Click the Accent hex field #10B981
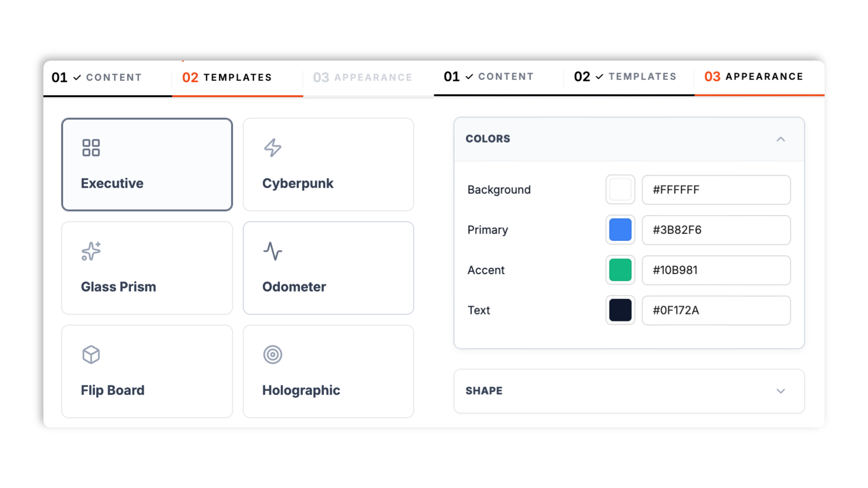The width and height of the screenshot is (868, 488). pyautogui.click(x=716, y=270)
